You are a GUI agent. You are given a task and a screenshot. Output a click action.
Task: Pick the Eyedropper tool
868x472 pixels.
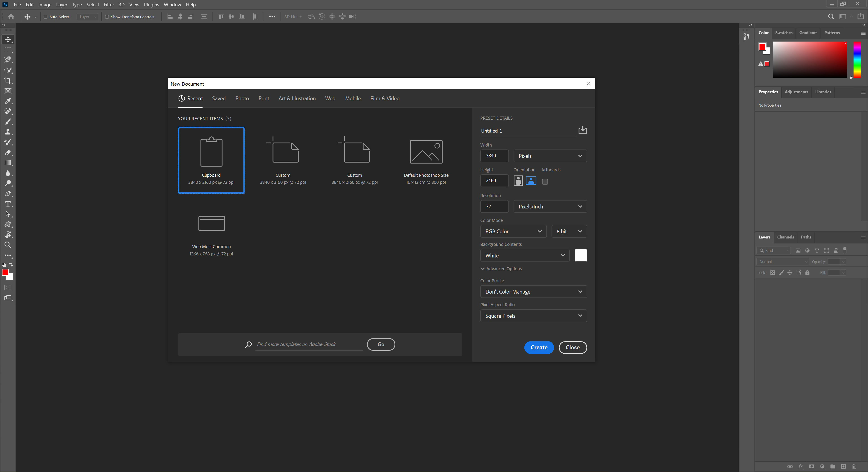[8, 101]
